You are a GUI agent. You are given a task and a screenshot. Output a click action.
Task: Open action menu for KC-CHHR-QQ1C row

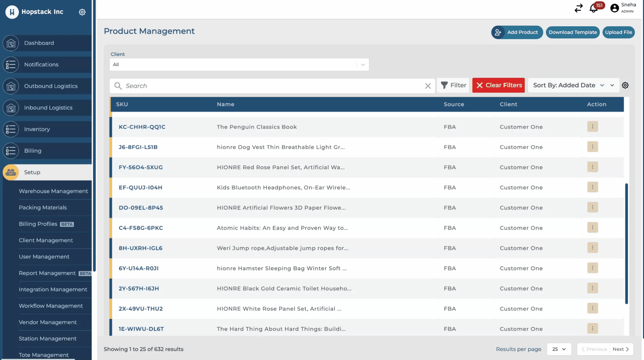tap(592, 127)
